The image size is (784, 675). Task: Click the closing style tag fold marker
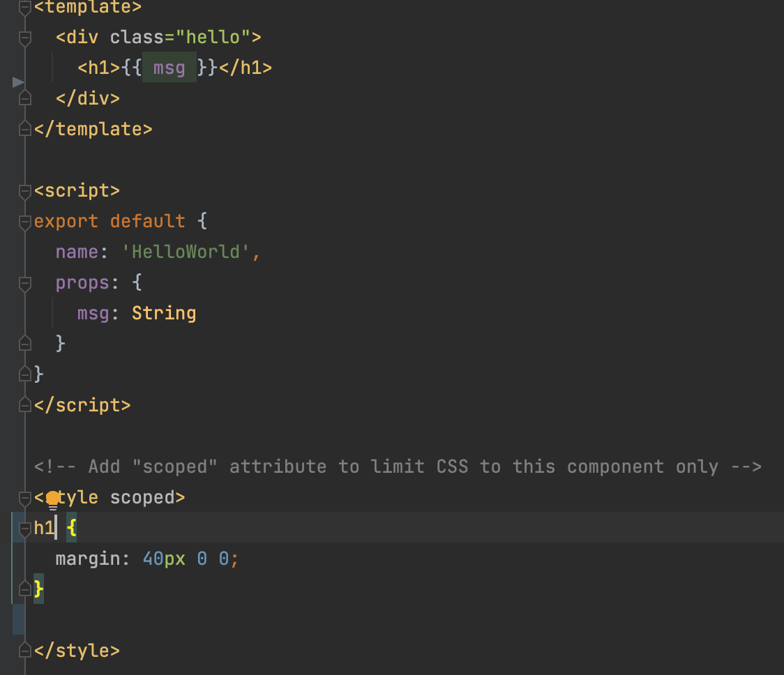click(x=24, y=651)
